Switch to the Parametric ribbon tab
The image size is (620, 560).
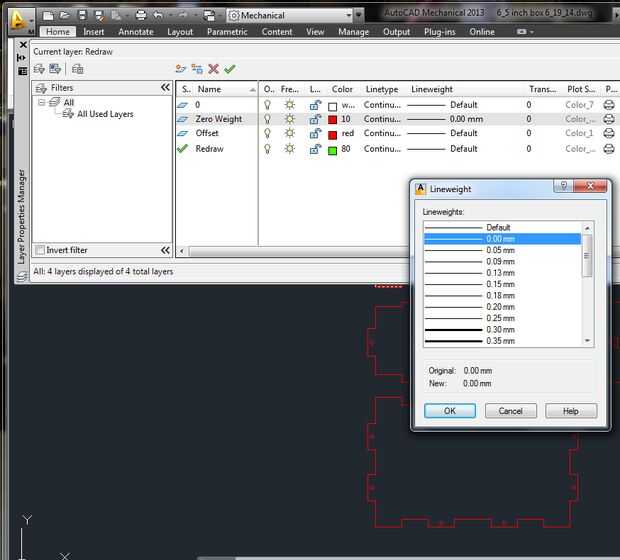[227, 32]
